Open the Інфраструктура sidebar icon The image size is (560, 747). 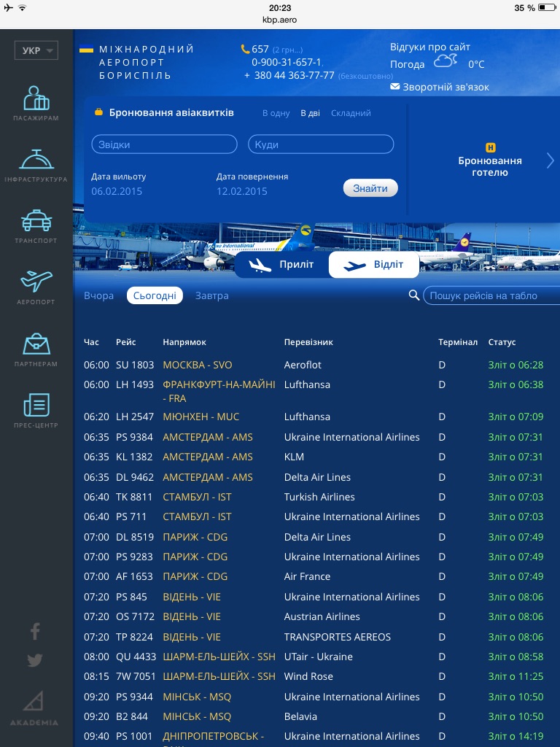point(36,160)
